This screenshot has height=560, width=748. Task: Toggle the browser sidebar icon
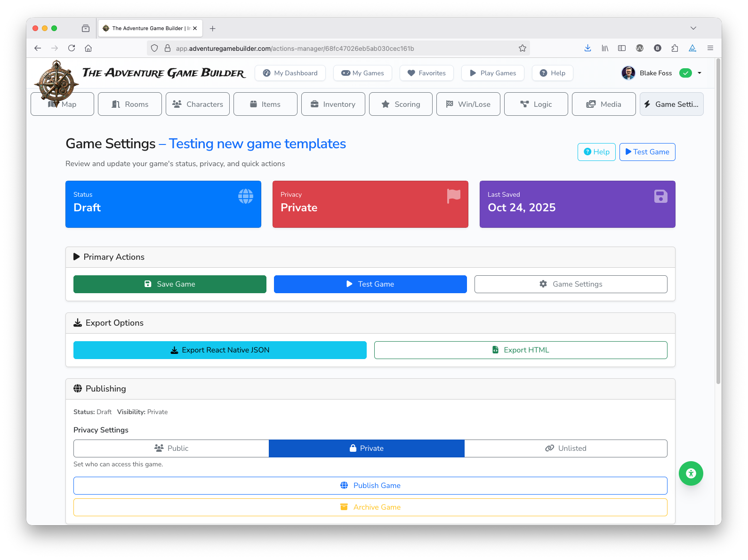pyautogui.click(x=622, y=48)
